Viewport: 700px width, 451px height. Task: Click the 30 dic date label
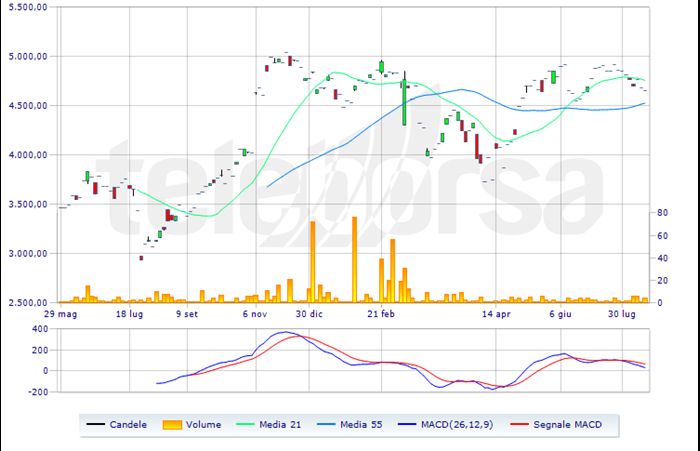coord(309,314)
